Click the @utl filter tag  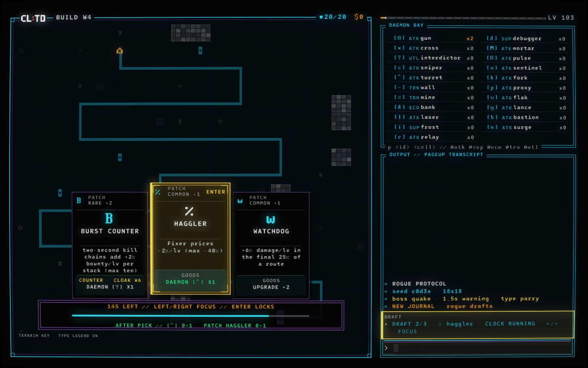(x=531, y=147)
